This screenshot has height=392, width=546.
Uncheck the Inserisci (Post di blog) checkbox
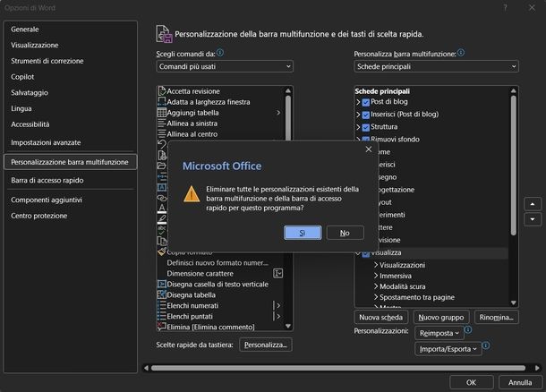[365, 115]
